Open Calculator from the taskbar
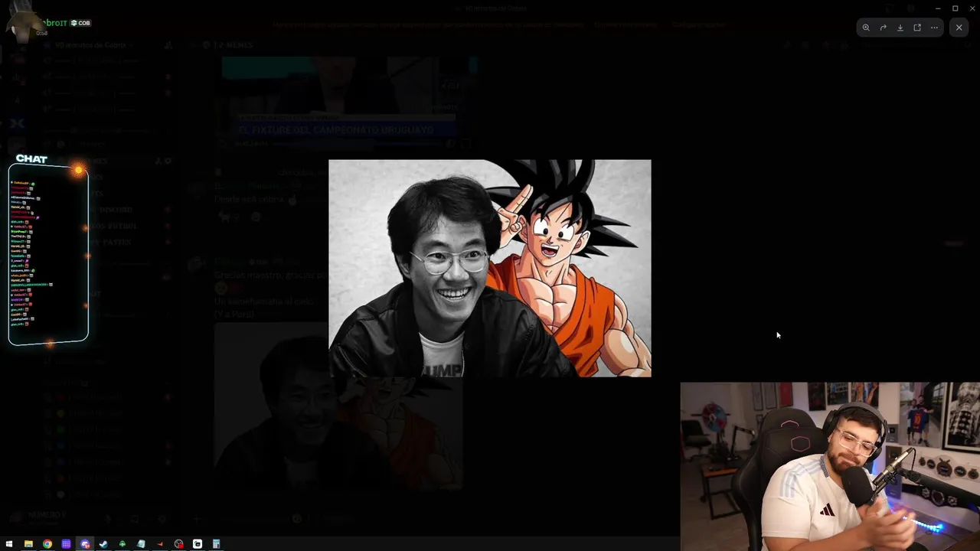Image resolution: width=980 pixels, height=551 pixels. [216, 544]
